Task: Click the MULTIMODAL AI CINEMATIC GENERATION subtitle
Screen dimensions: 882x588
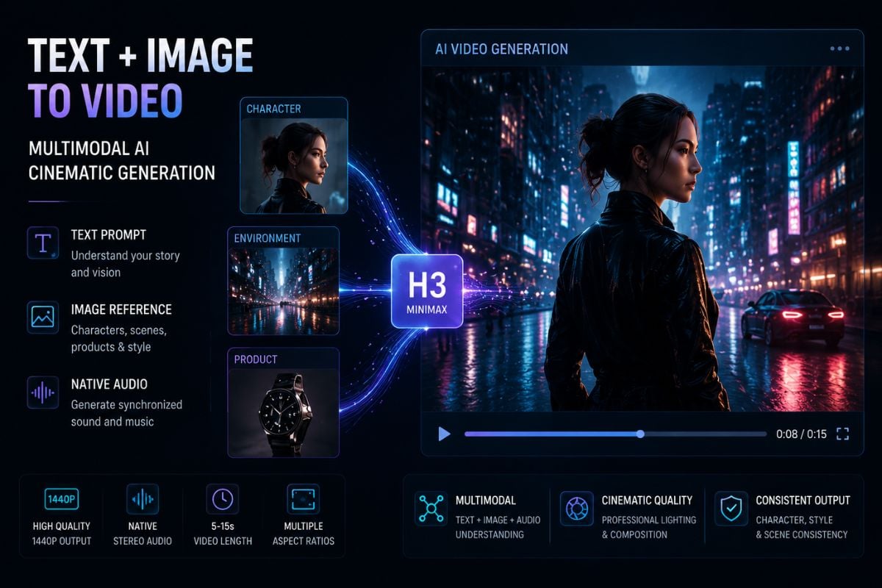Action: coord(122,161)
